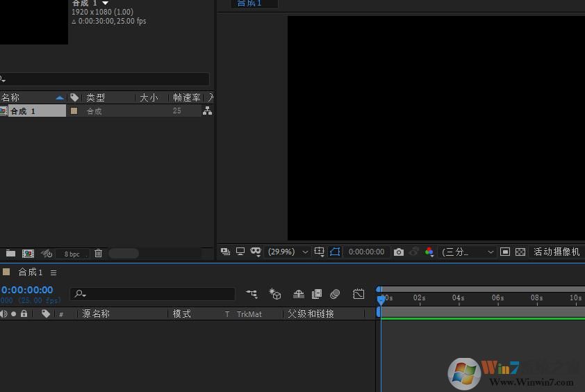Click the Draft 3D cube icon
This screenshot has height=392, width=585.
[275, 295]
